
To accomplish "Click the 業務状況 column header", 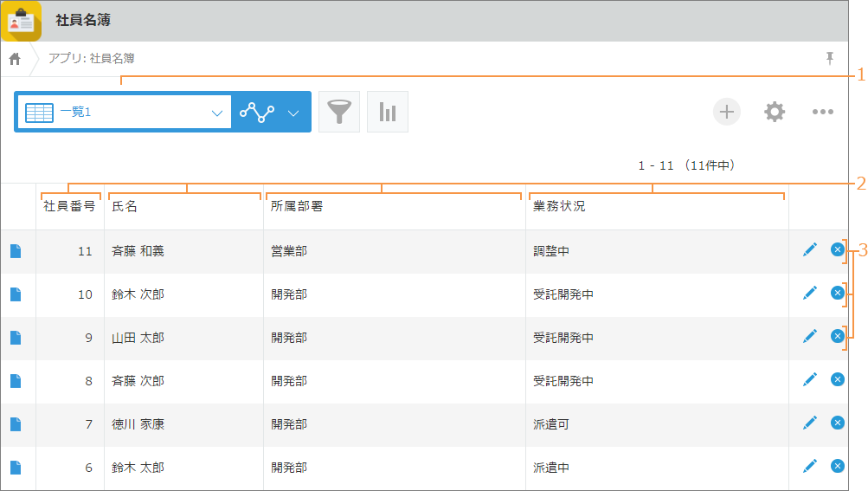I will pyautogui.click(x=559, y=207).
